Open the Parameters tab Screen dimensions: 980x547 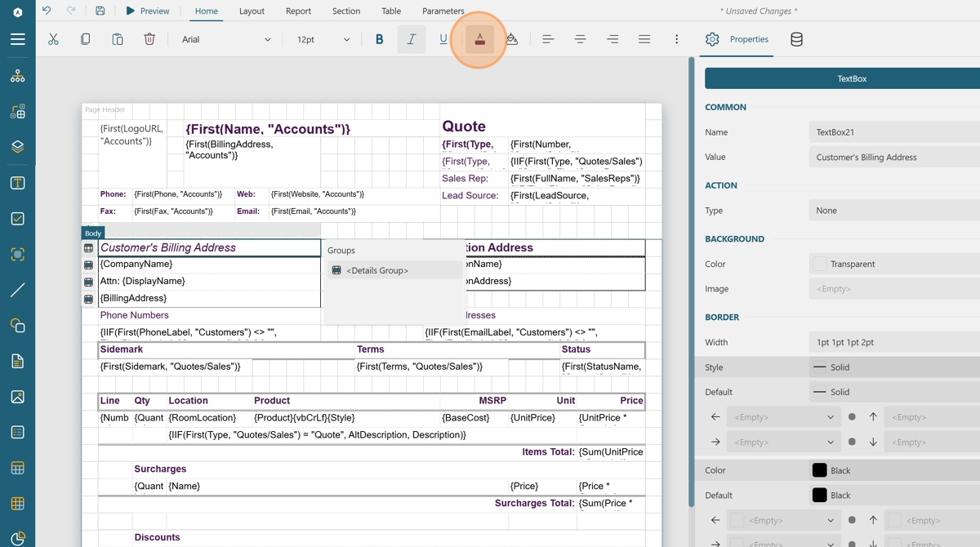pos(443,11)
